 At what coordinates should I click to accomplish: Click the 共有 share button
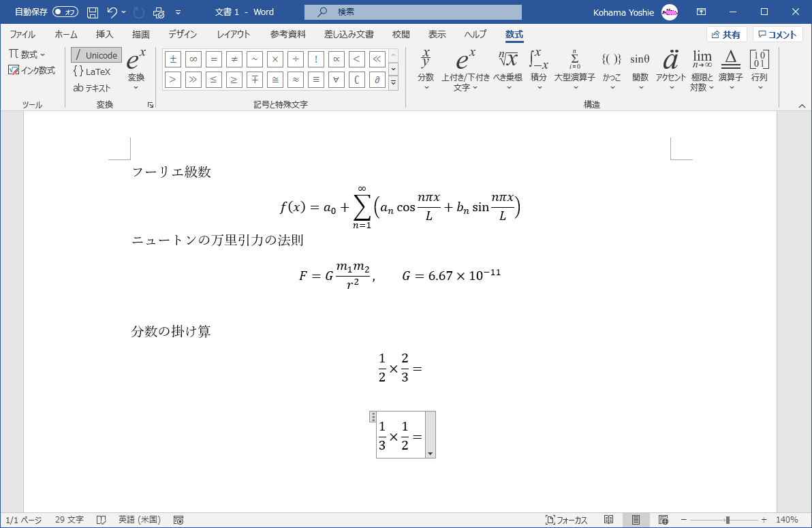(727, 35)
